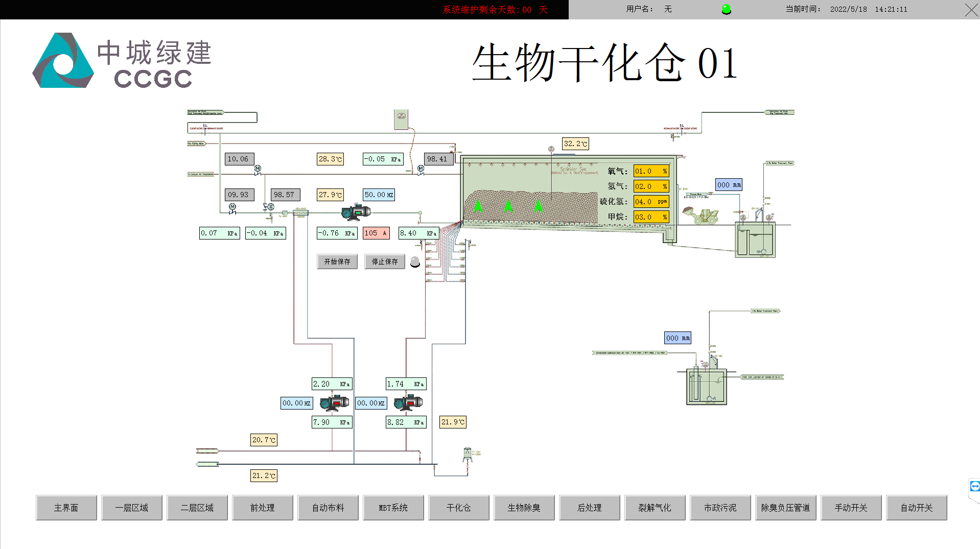Click the motorized valve beside 98.41 reading
Screen dimensions: 980x549
[x=421, y=170]
